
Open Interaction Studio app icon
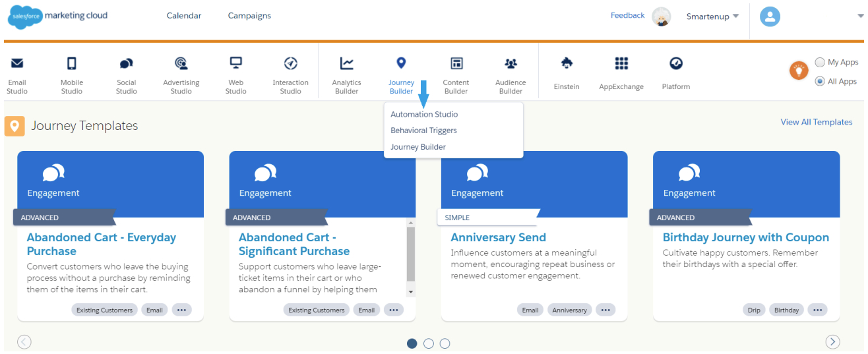290,63
